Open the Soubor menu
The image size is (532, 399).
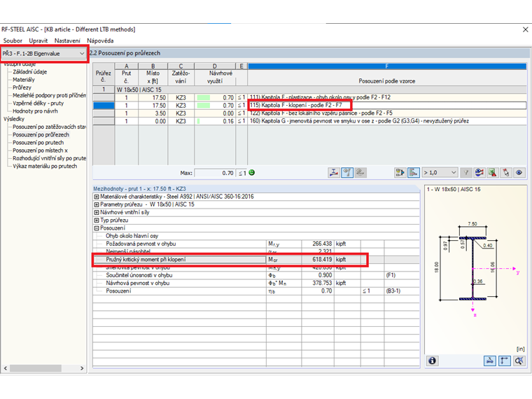point(13,41)
